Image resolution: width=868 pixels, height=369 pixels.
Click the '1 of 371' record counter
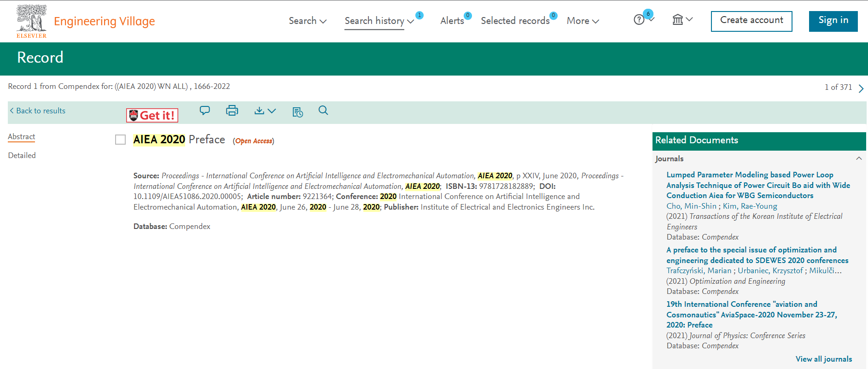coord(838,87)
